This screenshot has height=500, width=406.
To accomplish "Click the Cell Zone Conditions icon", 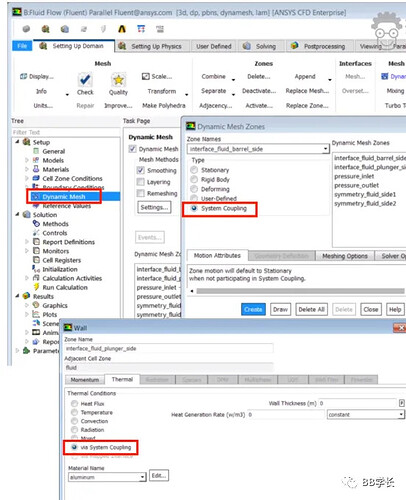I will tap(36, 178).
